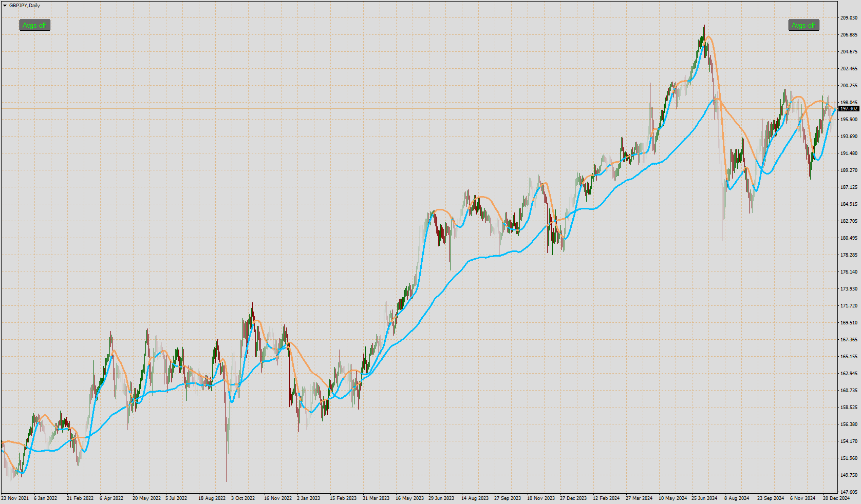Select the 2 Jan 2023 time axis label
This screenshot has height=504, width=861.
[x=308, y=498]
